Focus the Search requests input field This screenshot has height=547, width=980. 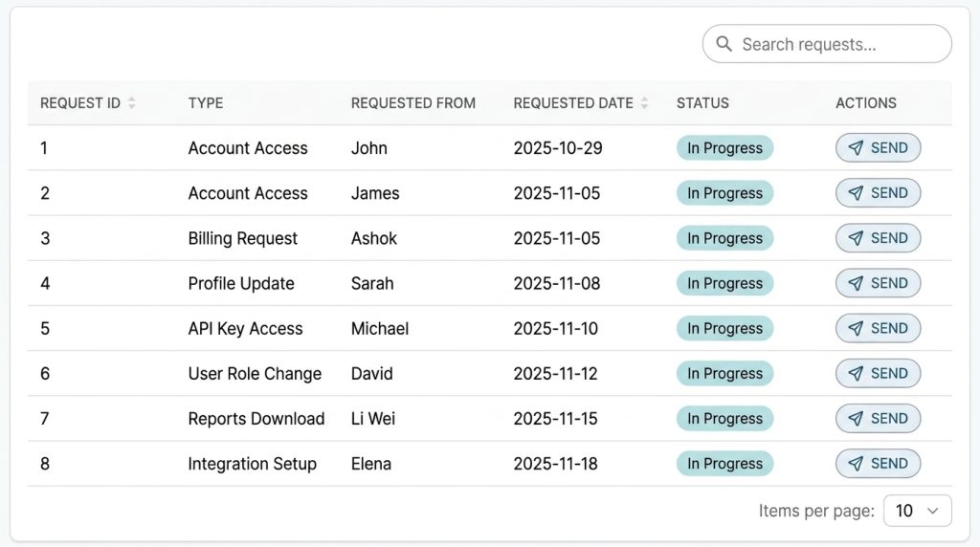click(837, 44)
